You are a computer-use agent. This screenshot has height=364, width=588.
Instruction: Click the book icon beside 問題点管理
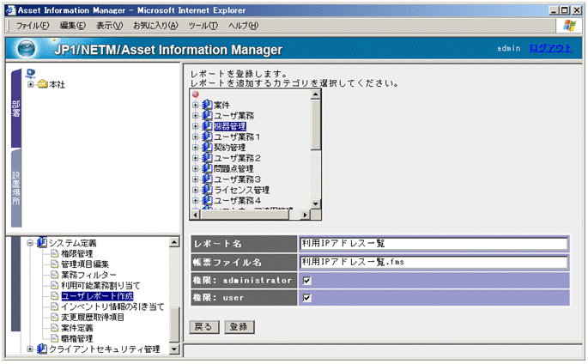207,168
